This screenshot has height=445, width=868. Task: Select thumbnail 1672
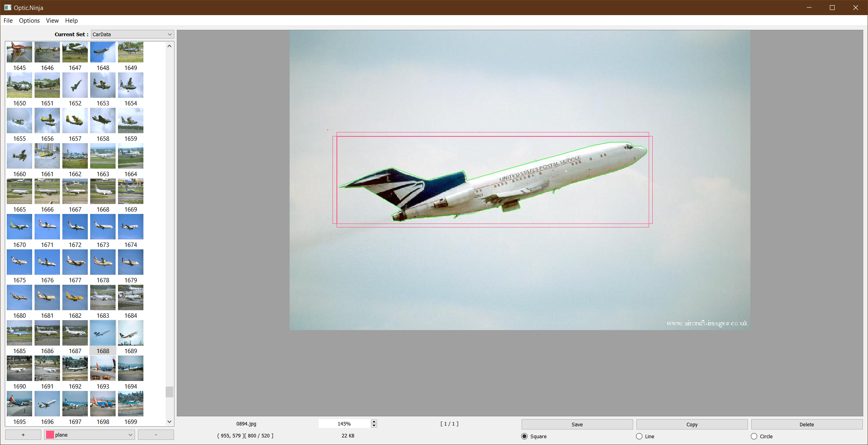75,227
